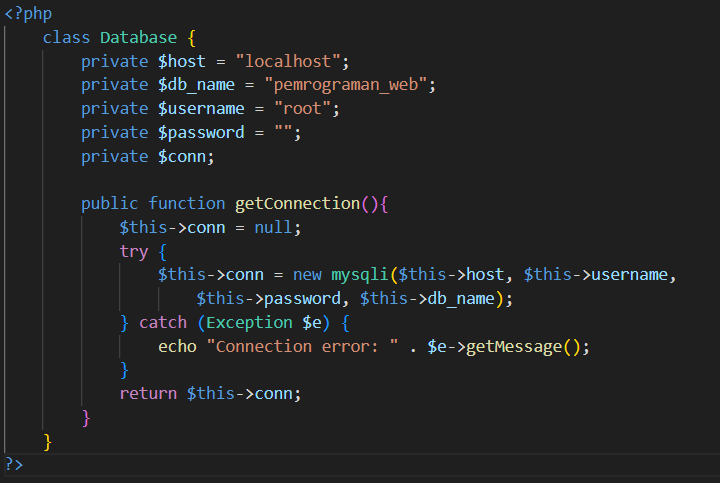
Task: Click the catch keyword
Action: coord(162,323)
